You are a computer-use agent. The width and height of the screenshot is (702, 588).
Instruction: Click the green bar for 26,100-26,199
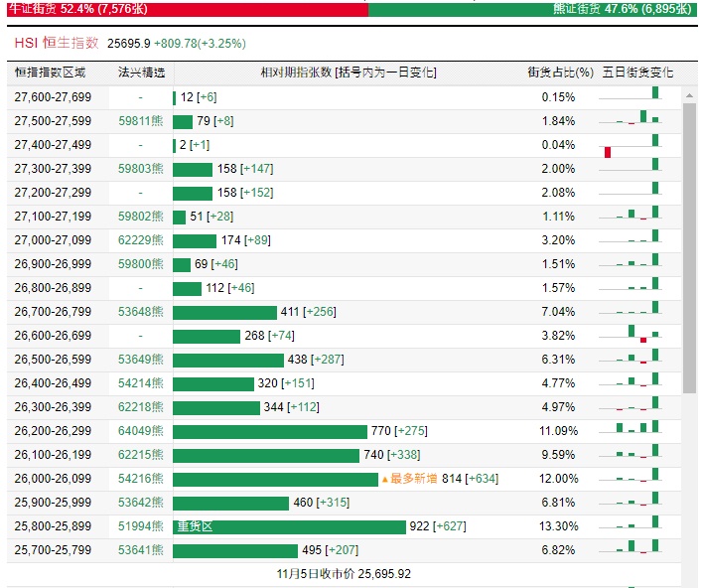(x=266, y=456)
